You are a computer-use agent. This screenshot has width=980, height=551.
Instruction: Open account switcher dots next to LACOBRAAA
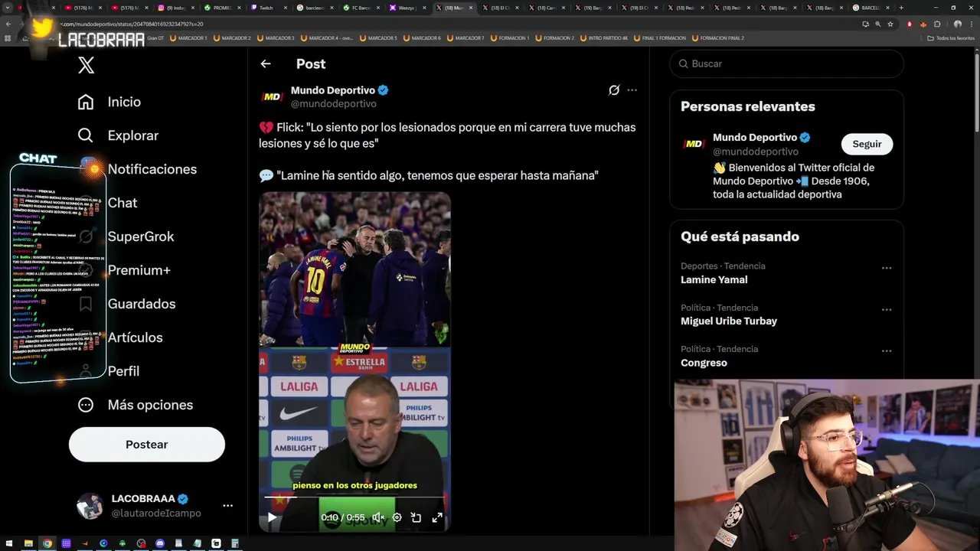coord(227,506)
